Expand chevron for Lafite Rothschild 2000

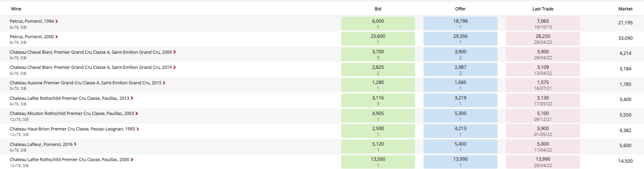pyautogui.click(x=132, y=160)
